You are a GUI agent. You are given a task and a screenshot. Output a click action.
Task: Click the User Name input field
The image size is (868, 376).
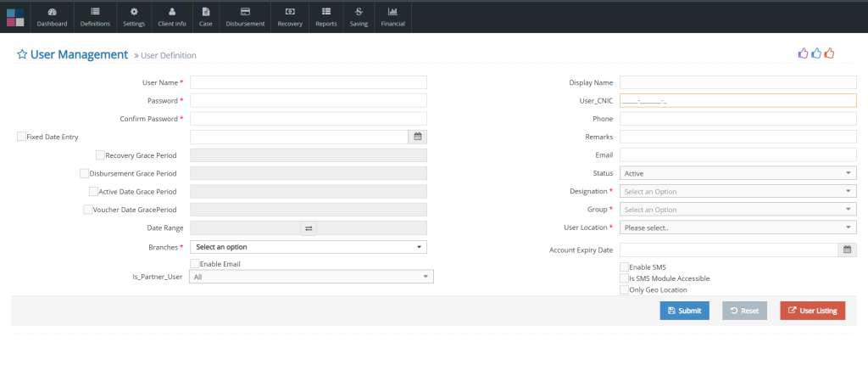click(x=309, y=82)
